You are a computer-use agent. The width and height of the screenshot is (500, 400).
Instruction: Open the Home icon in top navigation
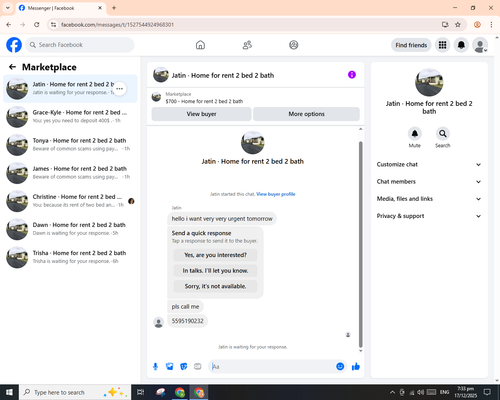200,45
